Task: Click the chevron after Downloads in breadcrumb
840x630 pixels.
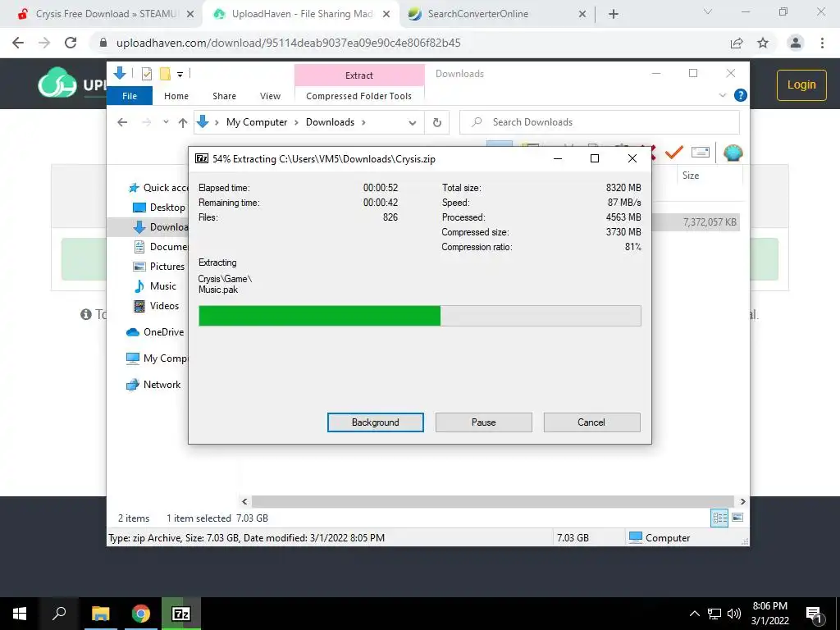Action: 363,123
